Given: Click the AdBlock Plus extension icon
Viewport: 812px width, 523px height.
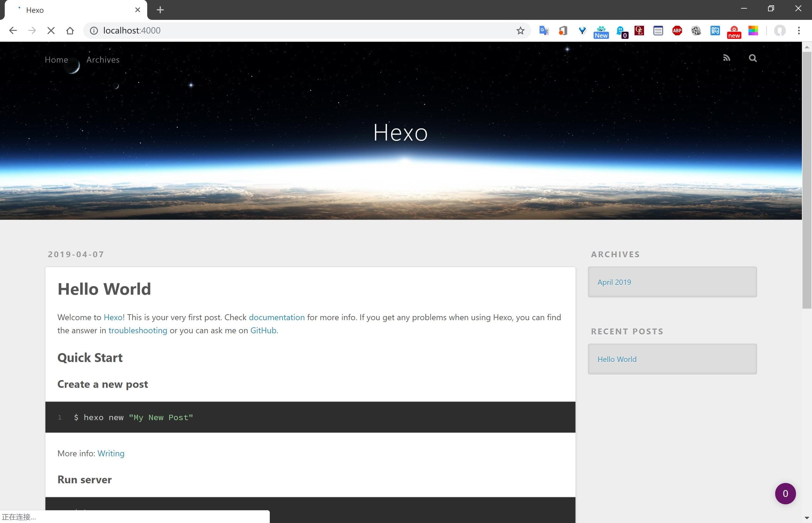Looking at the screenshot, I should point(677,31).
